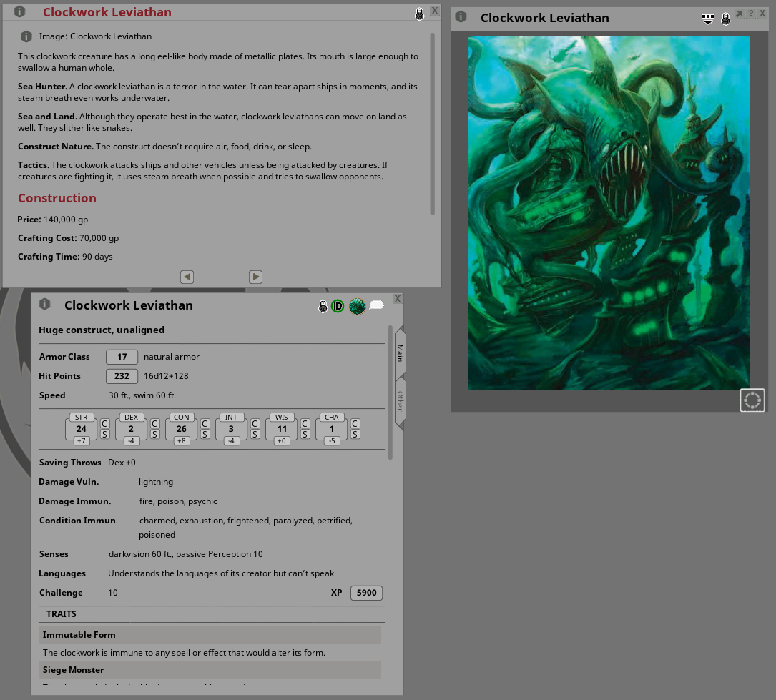Open help for the Clockwork Leviathan image window

pos(750,14)
